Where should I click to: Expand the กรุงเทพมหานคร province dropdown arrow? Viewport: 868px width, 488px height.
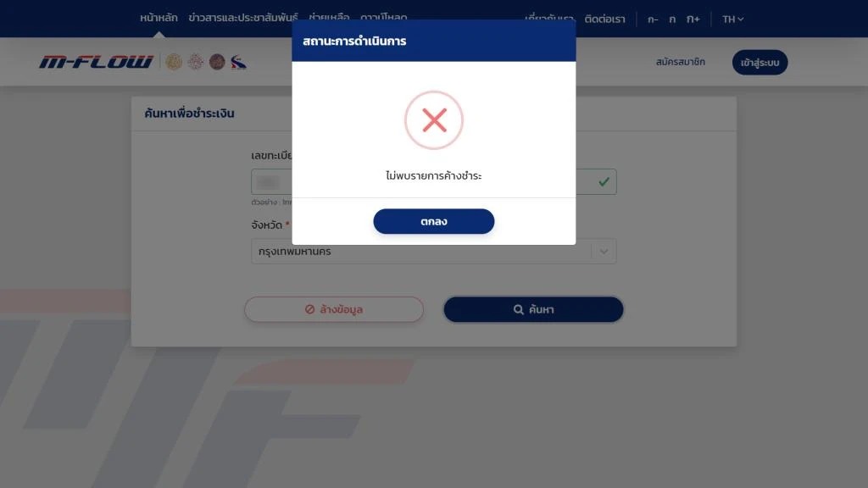pyautogui.click(x=604, y=251)
